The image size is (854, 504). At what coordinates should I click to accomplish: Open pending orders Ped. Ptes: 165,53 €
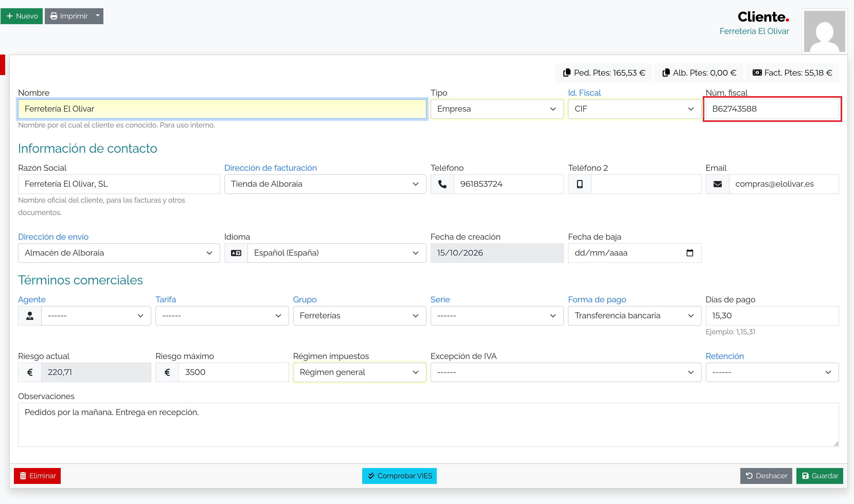click(x=604, y=73)
